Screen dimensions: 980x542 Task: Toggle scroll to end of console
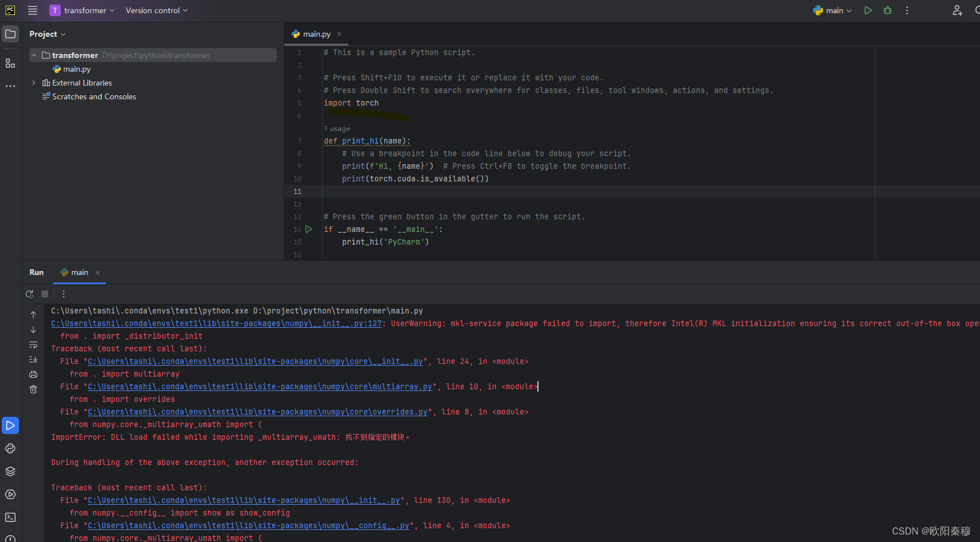coord(33,359)
